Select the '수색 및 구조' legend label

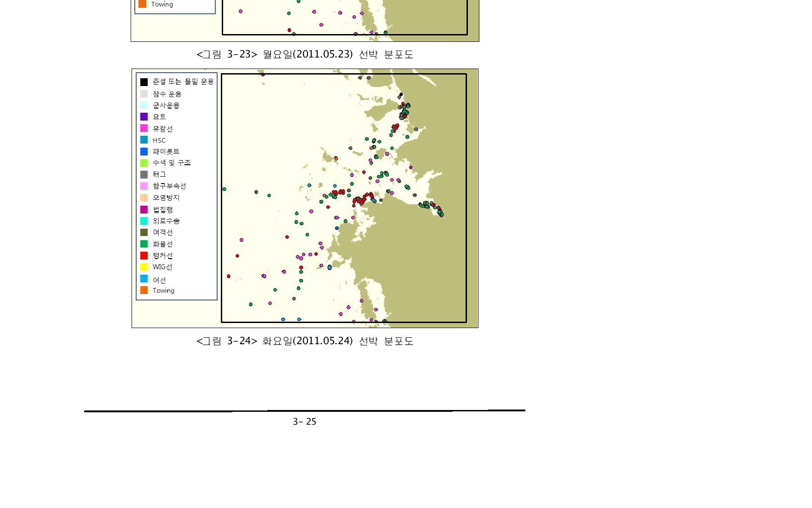click(172, 163)
